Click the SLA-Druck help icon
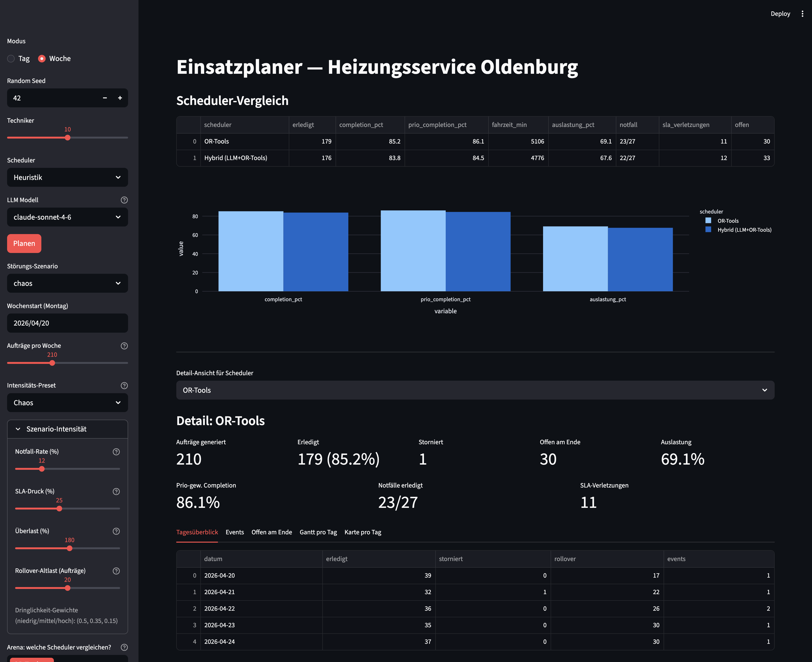This screenshot has height=662, width=812. 116,492
